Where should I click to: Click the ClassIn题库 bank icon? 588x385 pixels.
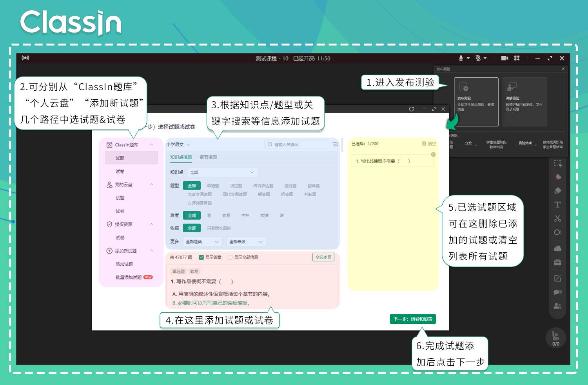[x=109, y=145]
